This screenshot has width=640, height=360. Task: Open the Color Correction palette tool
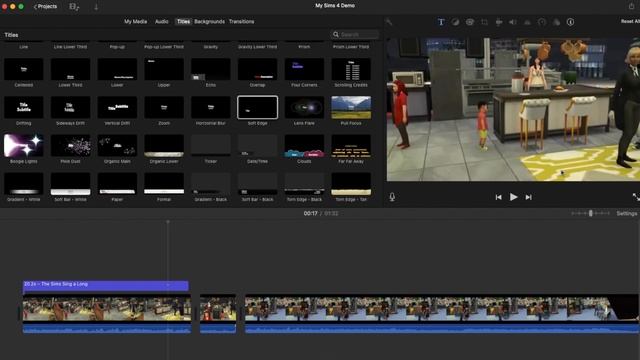[x=470, y=22]
